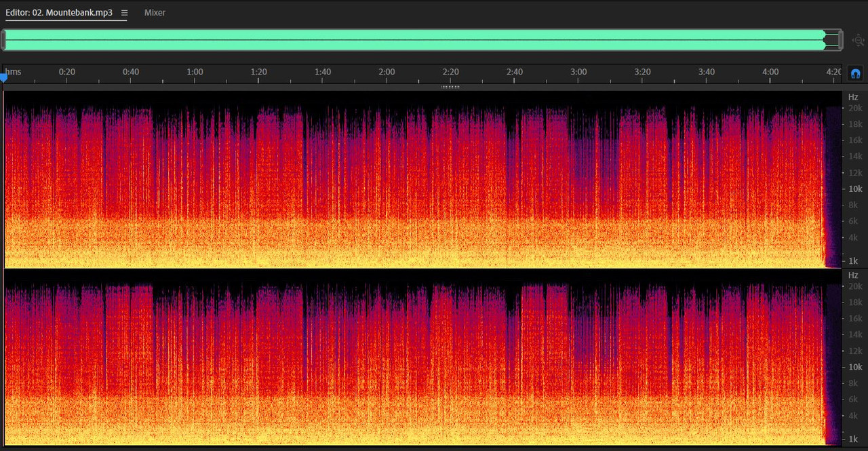
Task: Toggle the blue snapping magnet icon
Action: pos(855,73)
